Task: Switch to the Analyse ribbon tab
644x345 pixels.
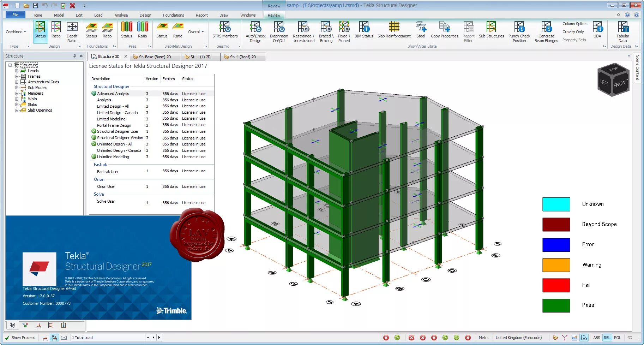Action: pos(121,15)
